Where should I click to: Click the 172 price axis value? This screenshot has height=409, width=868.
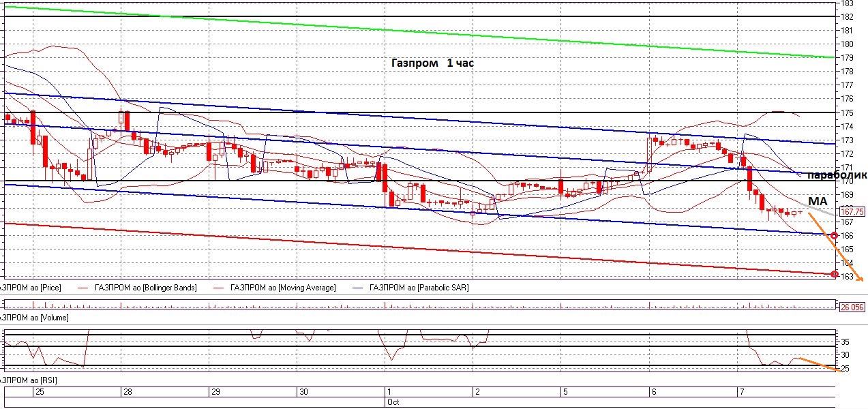tap(848, 153)
